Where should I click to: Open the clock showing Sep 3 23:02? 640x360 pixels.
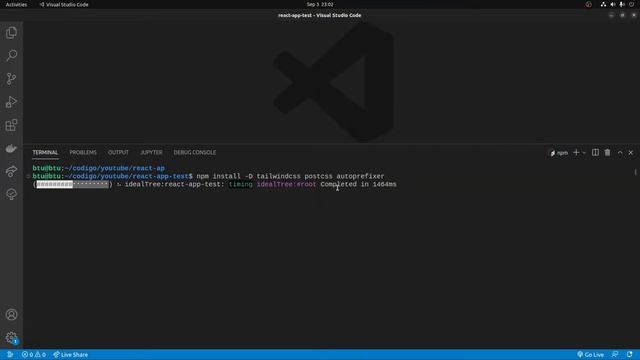point(320,4)
